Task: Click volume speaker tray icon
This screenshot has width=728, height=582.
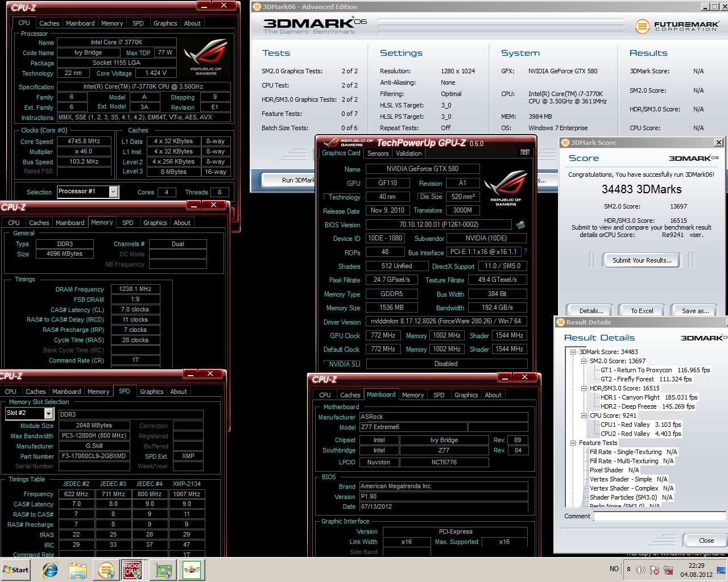Action: 641,569
